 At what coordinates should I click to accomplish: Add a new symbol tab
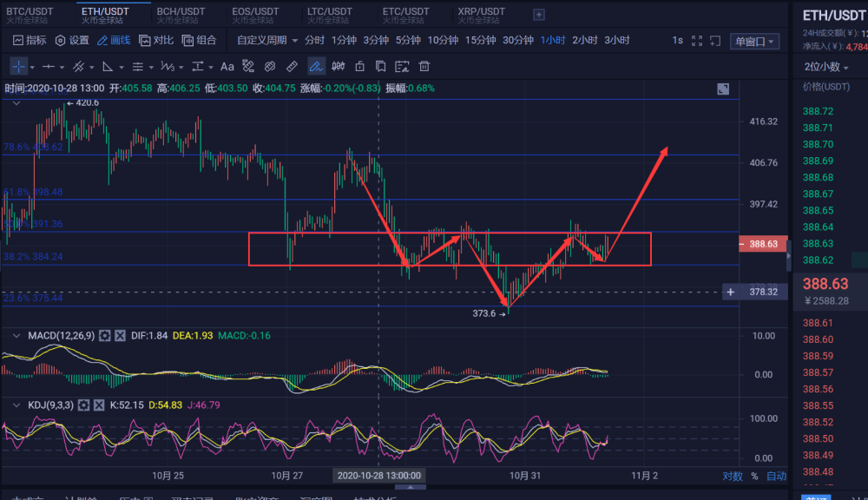coord(539,15)
